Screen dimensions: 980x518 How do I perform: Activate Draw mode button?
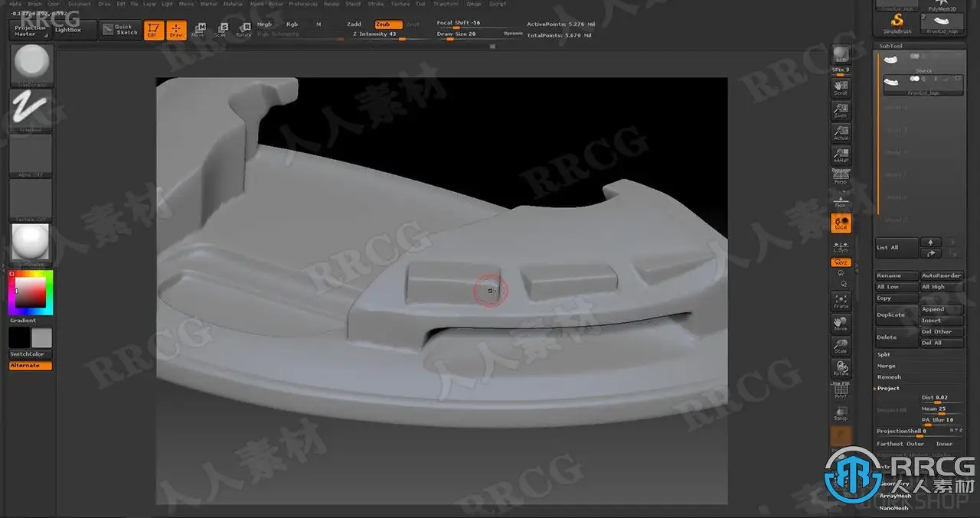[x=176, y=30]
